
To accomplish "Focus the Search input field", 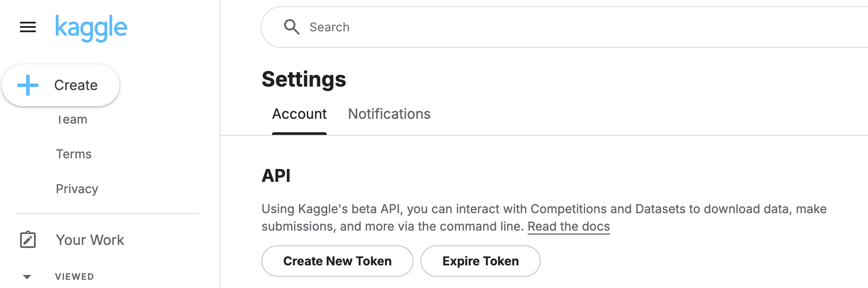I will [566, 27].
